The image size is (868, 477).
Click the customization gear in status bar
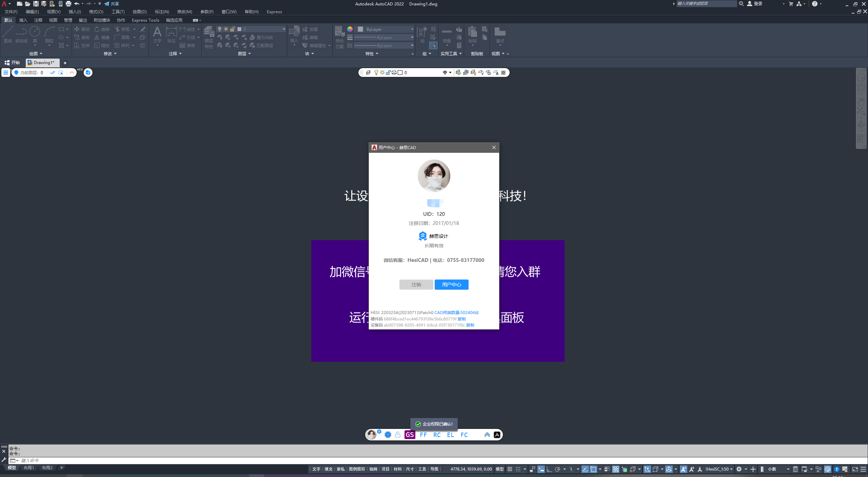click(739, 469)
